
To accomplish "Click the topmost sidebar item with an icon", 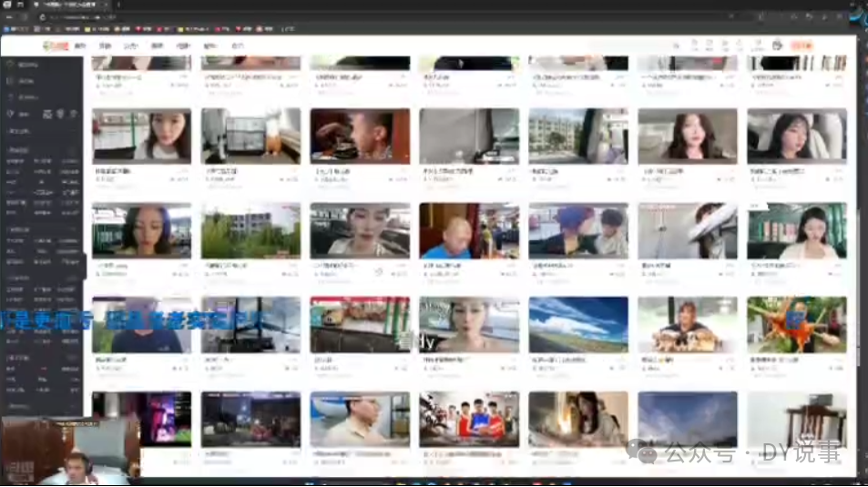I will (24, 65).
